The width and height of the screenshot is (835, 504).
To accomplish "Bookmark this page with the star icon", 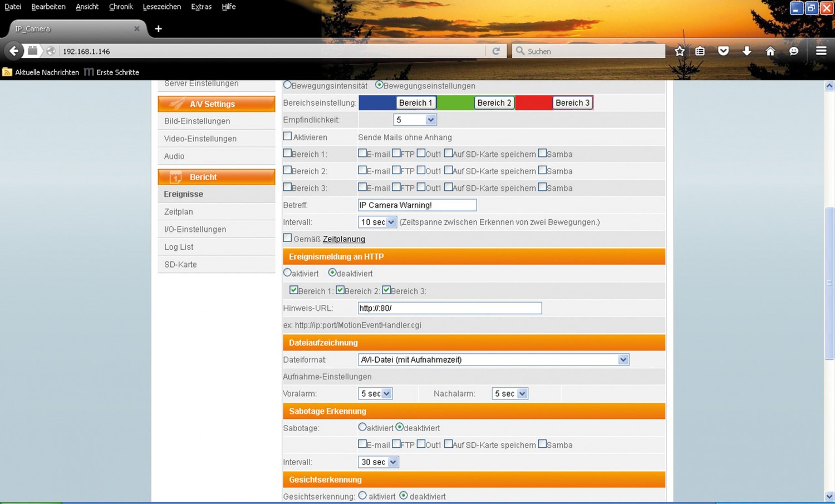I will [x=680, y=51].
